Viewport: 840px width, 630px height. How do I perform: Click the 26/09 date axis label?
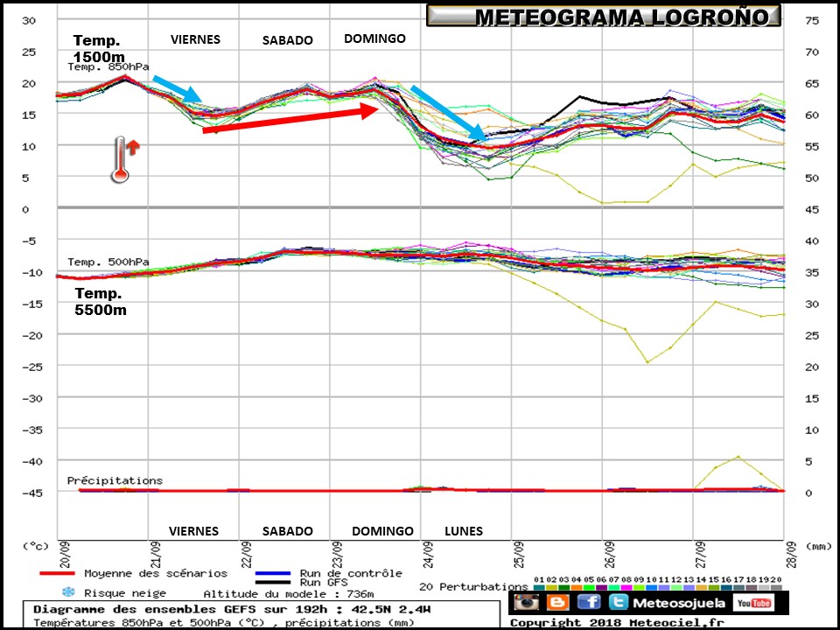(x=610, y=555)
